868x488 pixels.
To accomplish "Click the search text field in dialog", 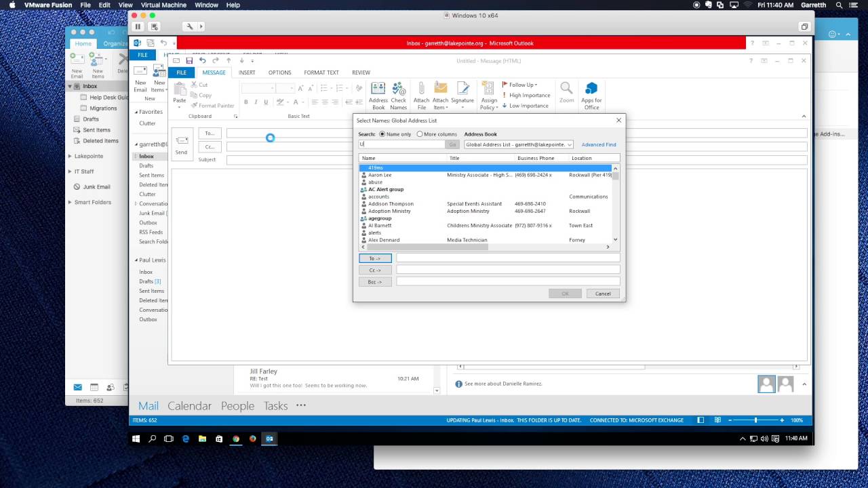I will (401, 144).
